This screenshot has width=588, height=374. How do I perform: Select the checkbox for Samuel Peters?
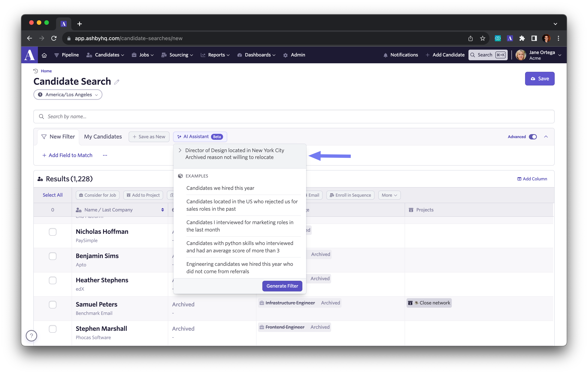[x=52, y=304]
